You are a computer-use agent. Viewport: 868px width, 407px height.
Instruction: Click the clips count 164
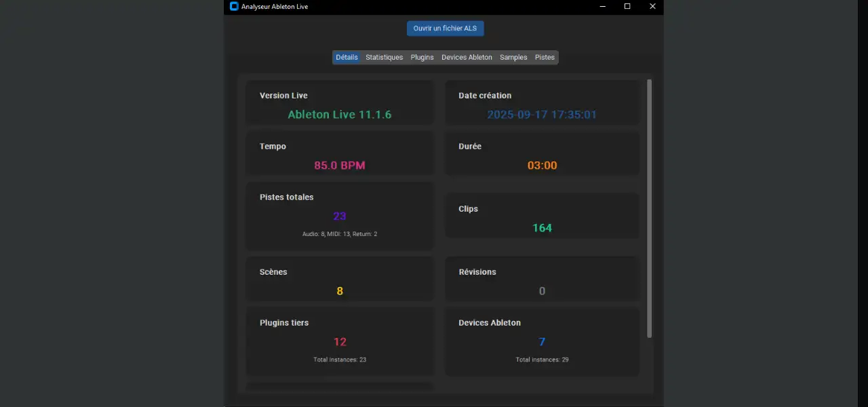[x=542, y=228]
